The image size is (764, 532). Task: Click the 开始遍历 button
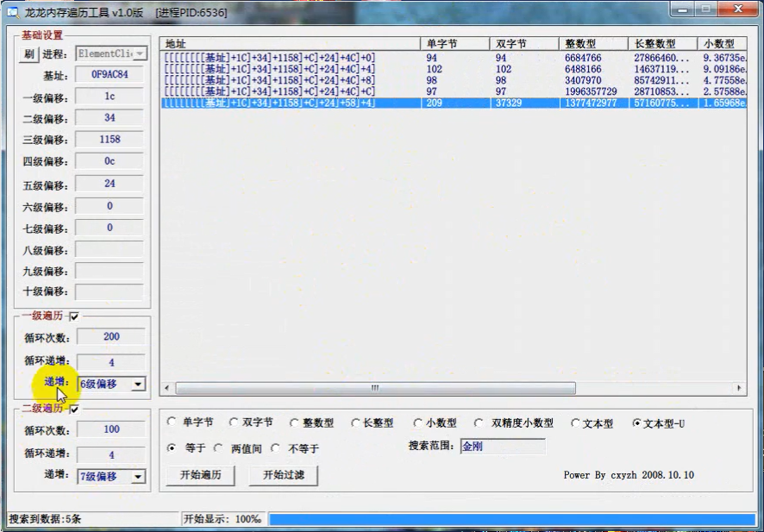pos(200,475)
